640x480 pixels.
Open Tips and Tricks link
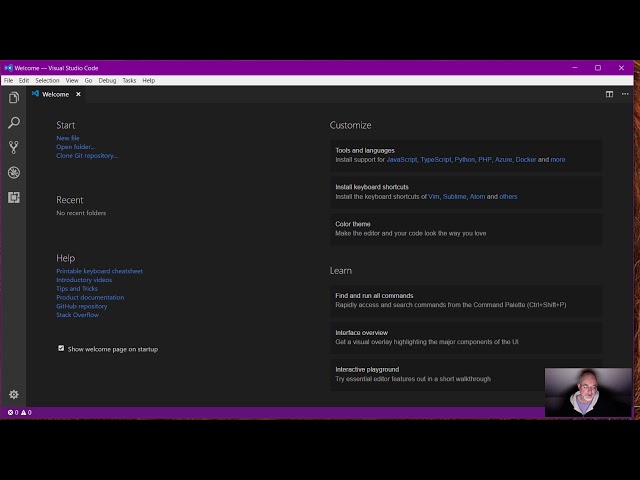[x=77, y=289]
